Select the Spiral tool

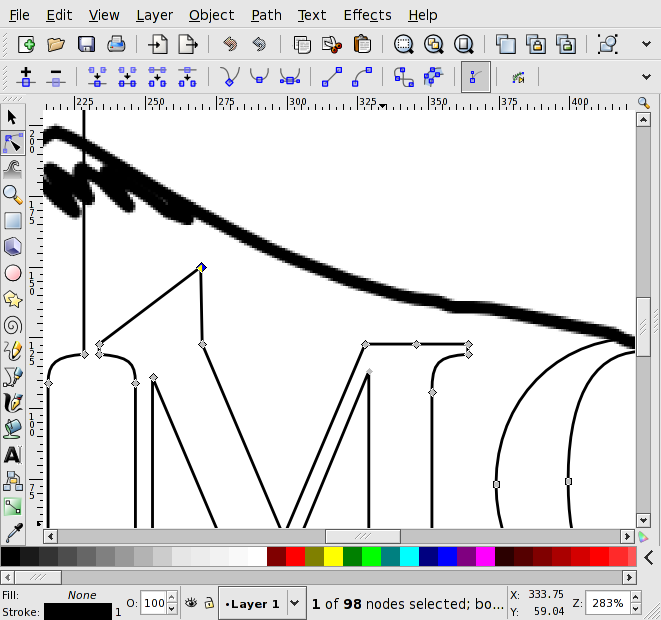coord(13,325)
